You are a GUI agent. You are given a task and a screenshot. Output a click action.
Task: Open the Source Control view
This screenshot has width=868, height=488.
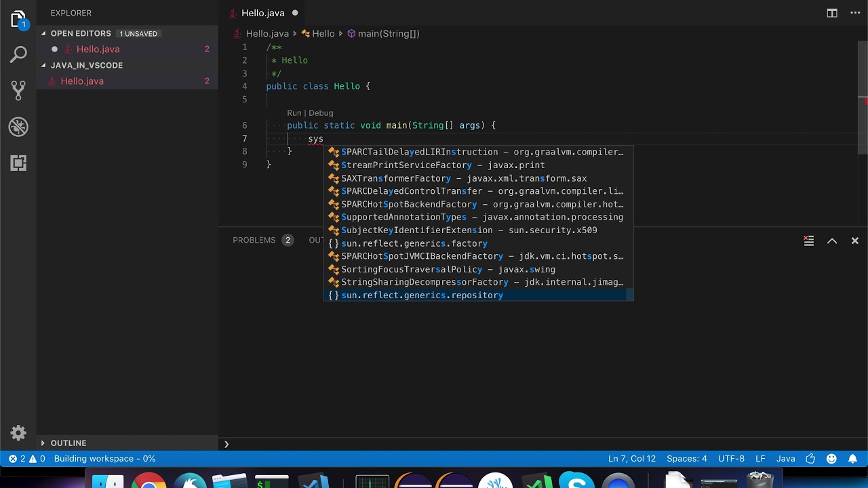[x=18, y=90]
